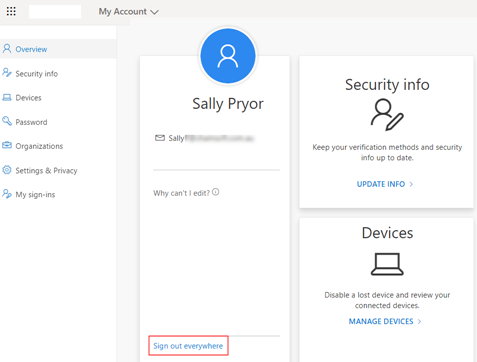Click the Organizations briefcase icon in sidebar
Viewport: 477px width, 362px height.
pos(7,145)
